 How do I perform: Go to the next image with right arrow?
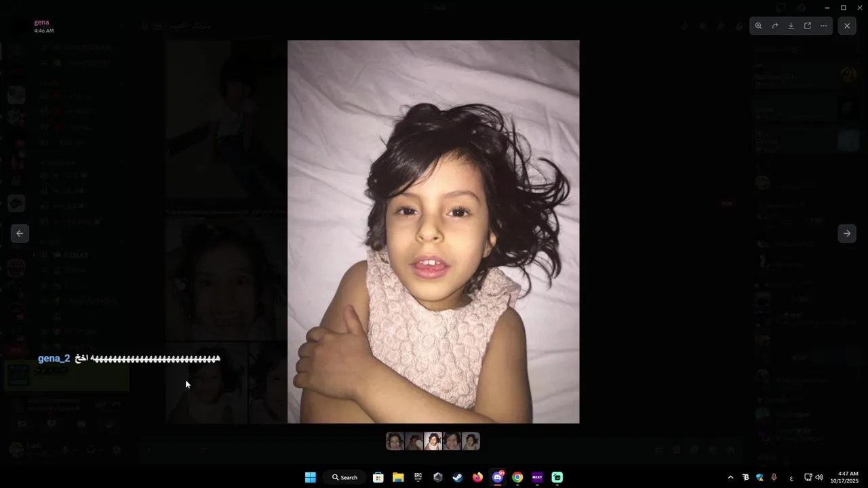pyautogui.click(x=847, y=233)
